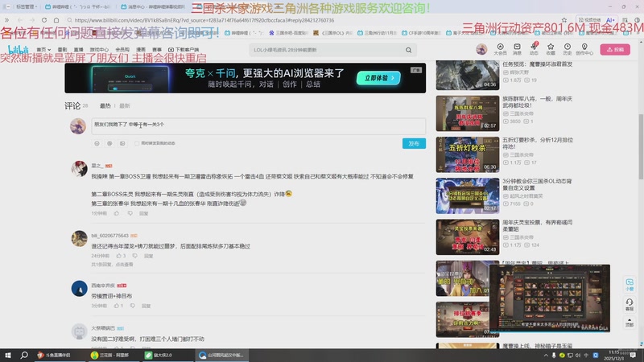Open 3分钟教会你三国杀OL动态背景 video title

click(x=537, y=184)
